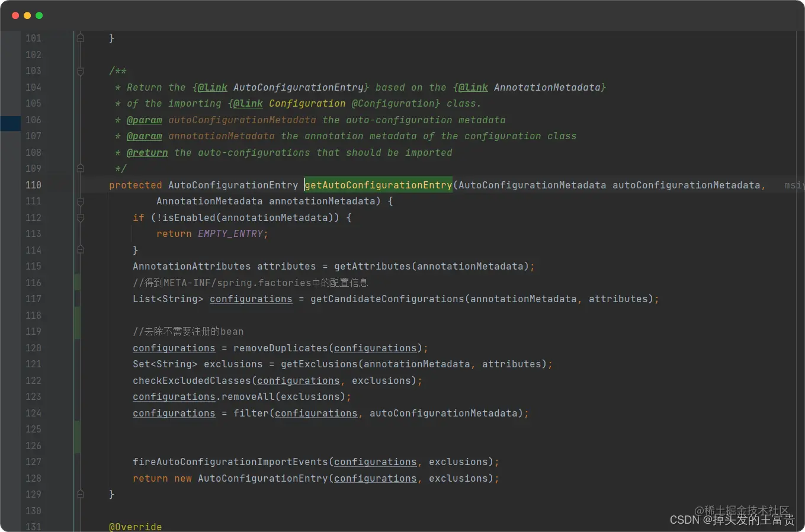This screenshot has height=532, width=805.
Task: Click the exclusions variable declaration on line 121
Action: [x=233, y=364]
